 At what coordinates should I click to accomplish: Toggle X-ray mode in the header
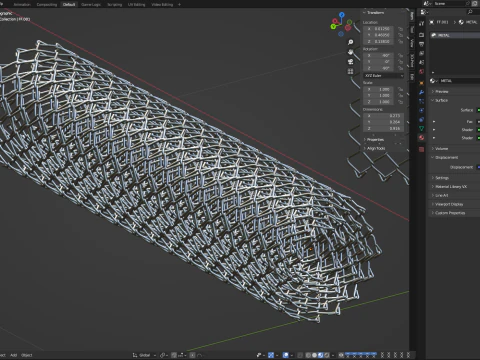[x=300, y=355]
